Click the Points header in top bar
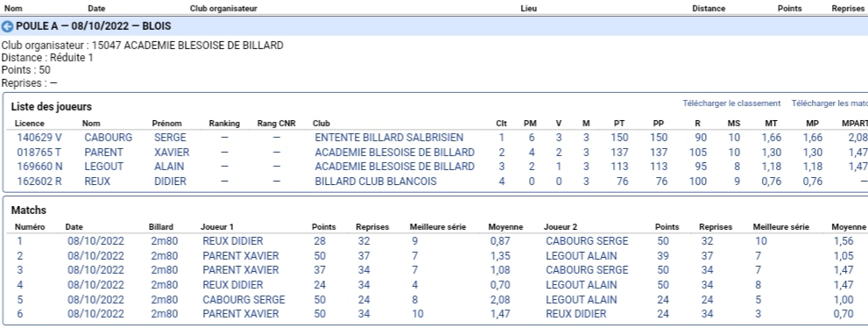 click(x=789, y=8)
